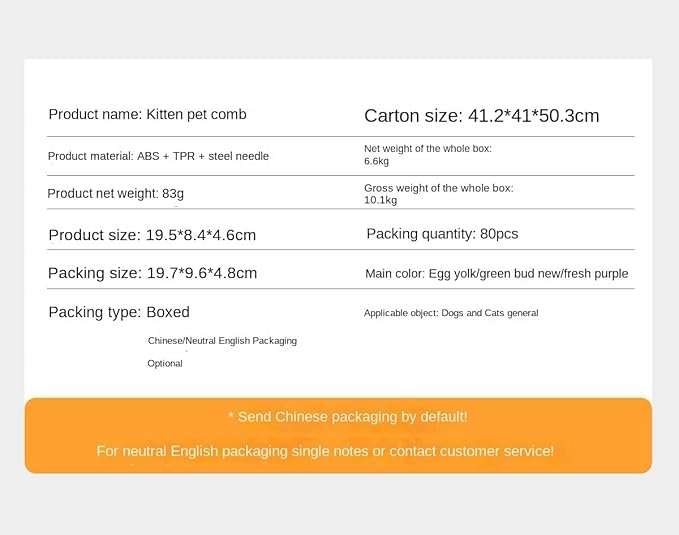This screenshot has height=535, width=679.
Task: Click Packing type: Boxed text
Action: [x=119, y=312]
